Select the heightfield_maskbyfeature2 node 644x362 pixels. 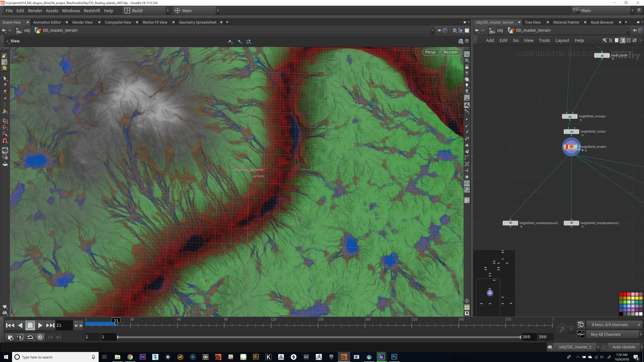[x=510, y=223]
